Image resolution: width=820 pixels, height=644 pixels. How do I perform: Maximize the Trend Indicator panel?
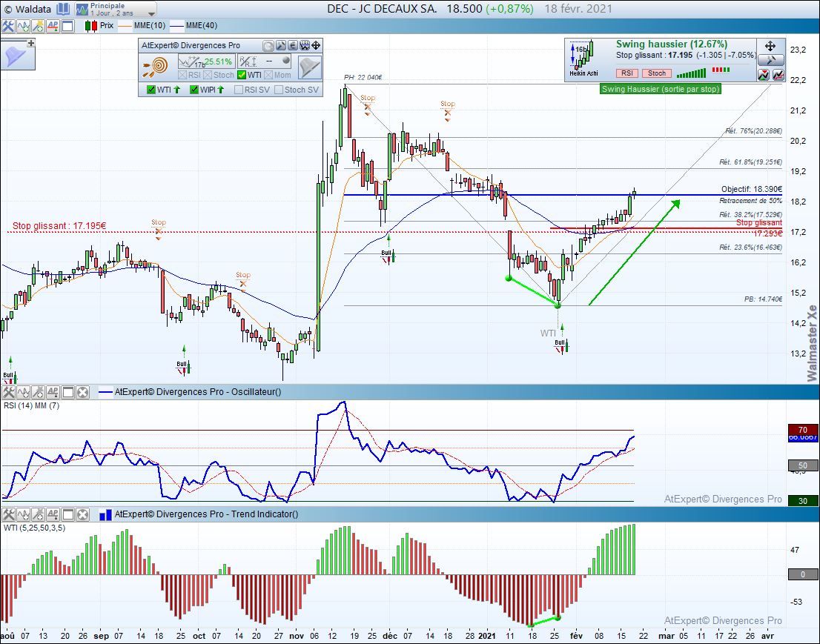(68, 514)
